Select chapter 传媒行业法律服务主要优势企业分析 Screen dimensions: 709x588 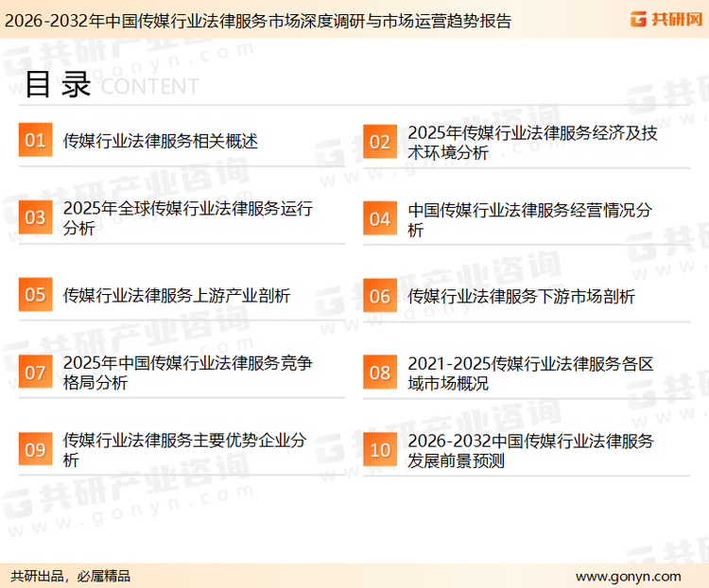pyautogui.click(x=184, y=450)
